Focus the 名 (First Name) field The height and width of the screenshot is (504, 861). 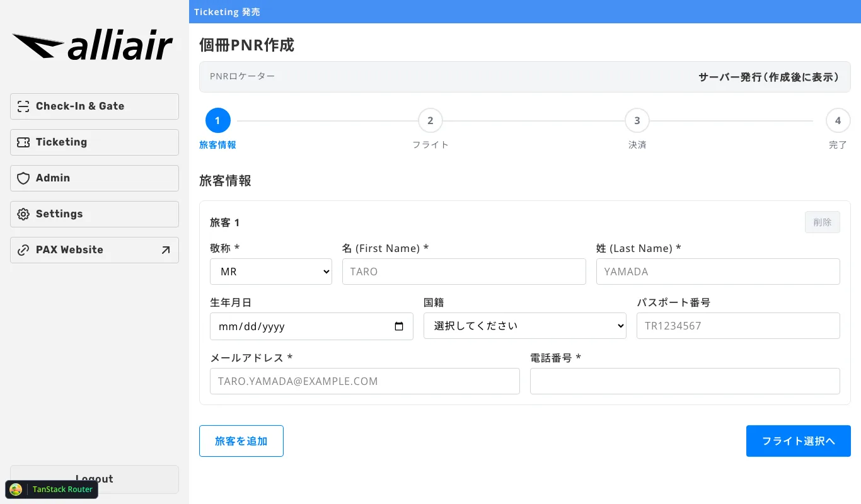click(x=464, y=272)
